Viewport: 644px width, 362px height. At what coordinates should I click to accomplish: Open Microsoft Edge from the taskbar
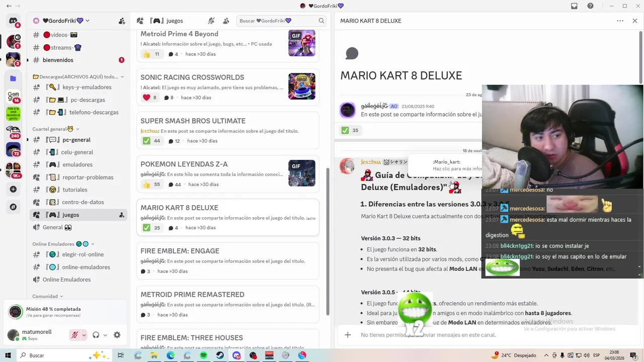tap(171, 355)
